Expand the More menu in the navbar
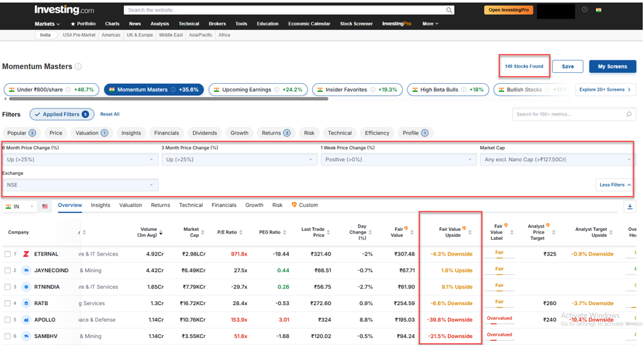Image resolution: width=644 pixels, height=354 pixels. [430, 24]
